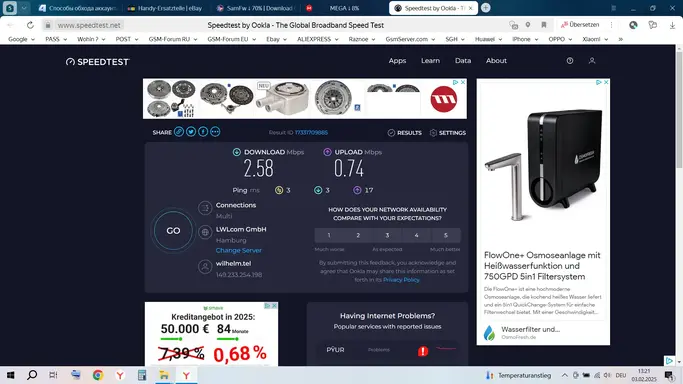The height and width of the screenshot is (384, 683).
Task: Click the Connections mode icon
Action: pos(205,208)
